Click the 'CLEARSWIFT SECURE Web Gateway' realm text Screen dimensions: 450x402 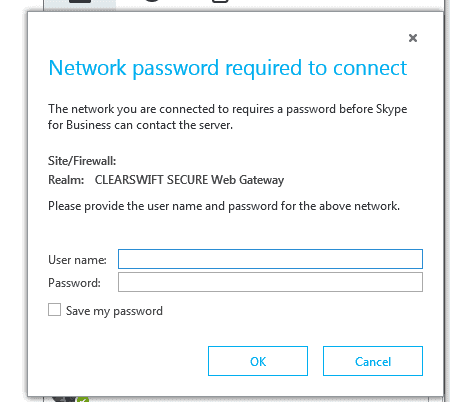189,180
